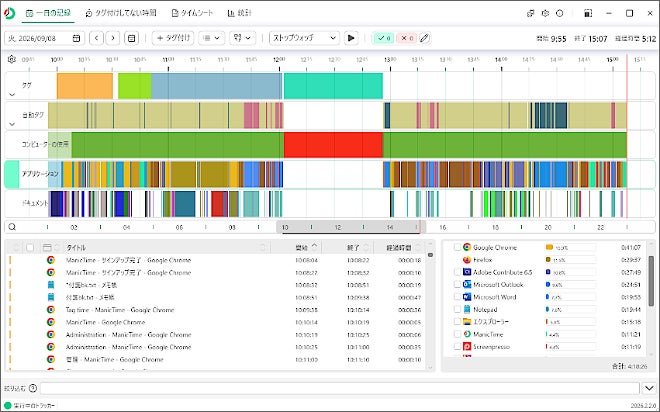Open the Untagged time tab
The image size is (660, 412).
pos(121,13)
